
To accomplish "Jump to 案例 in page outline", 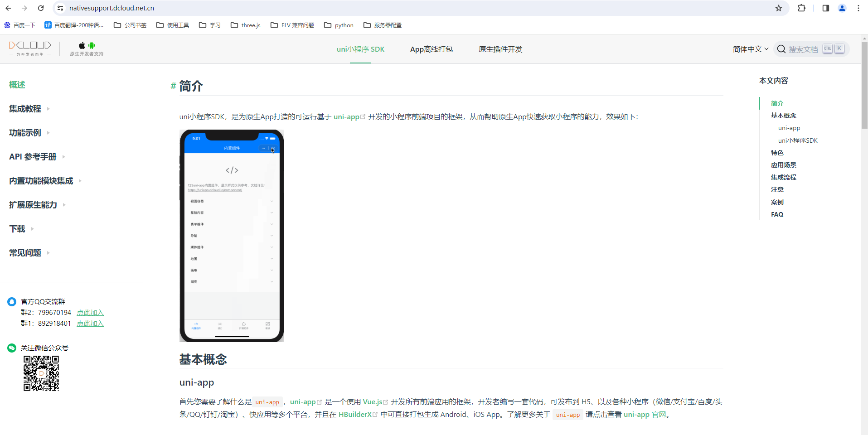I will 777,202.
